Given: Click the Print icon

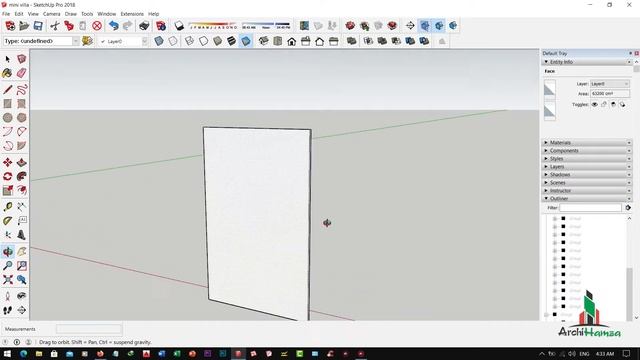Looking at the screenshot, I should (144, 26).
